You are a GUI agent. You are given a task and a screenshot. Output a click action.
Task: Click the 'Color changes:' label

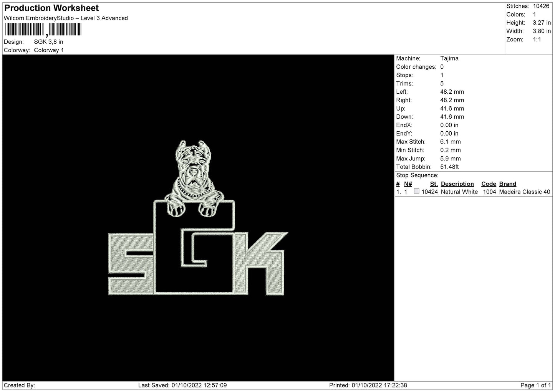coord(416,67)
